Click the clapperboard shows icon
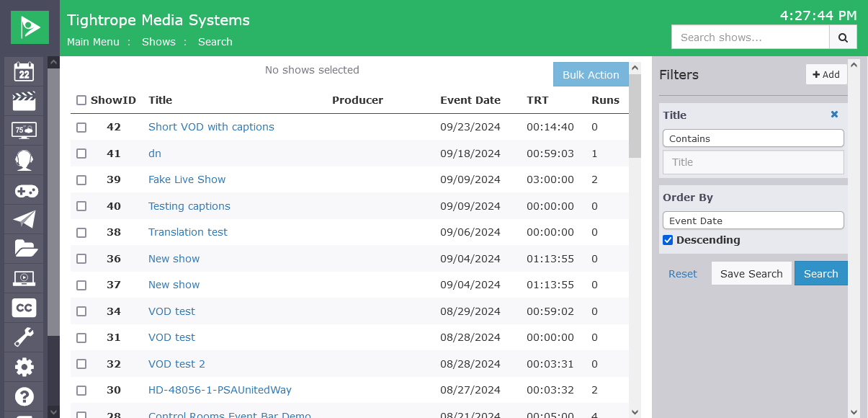 pyautogui.click(x=24, y=102)
